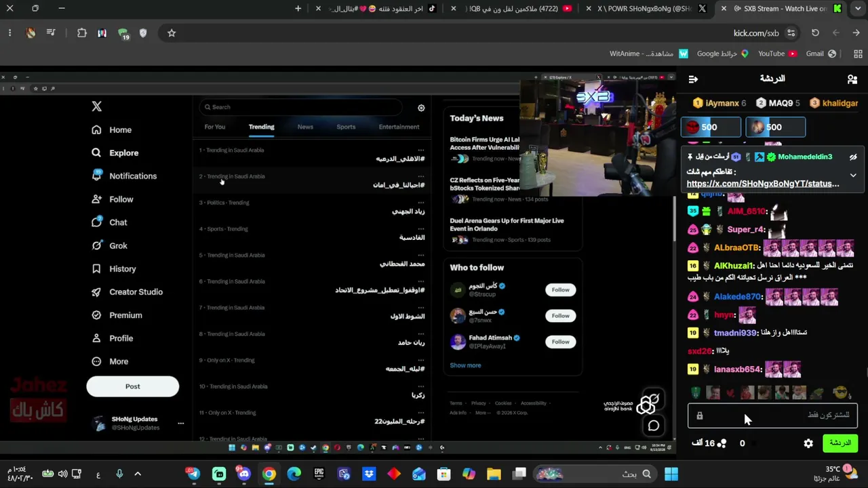Click Show more under Who to follow
The width and height of the screenshot is (868, 488).
(x=465, y=365)
